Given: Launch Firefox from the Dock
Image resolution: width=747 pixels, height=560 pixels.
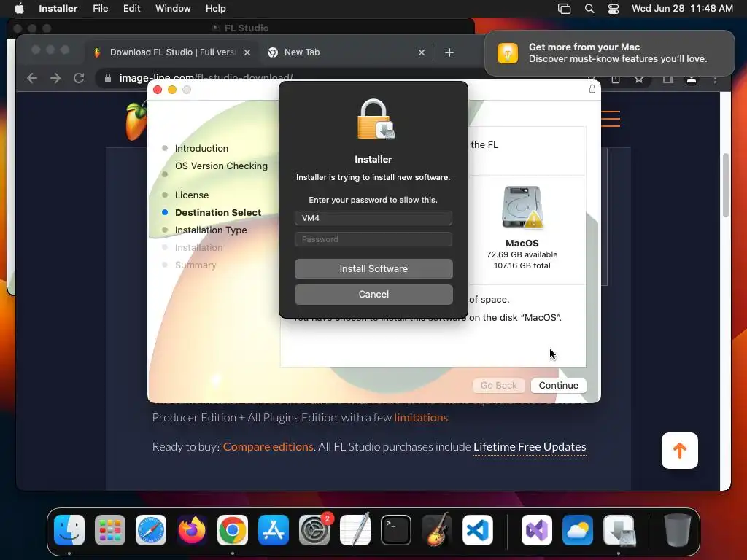Looking at the screenshot, I should pos(192,530).
